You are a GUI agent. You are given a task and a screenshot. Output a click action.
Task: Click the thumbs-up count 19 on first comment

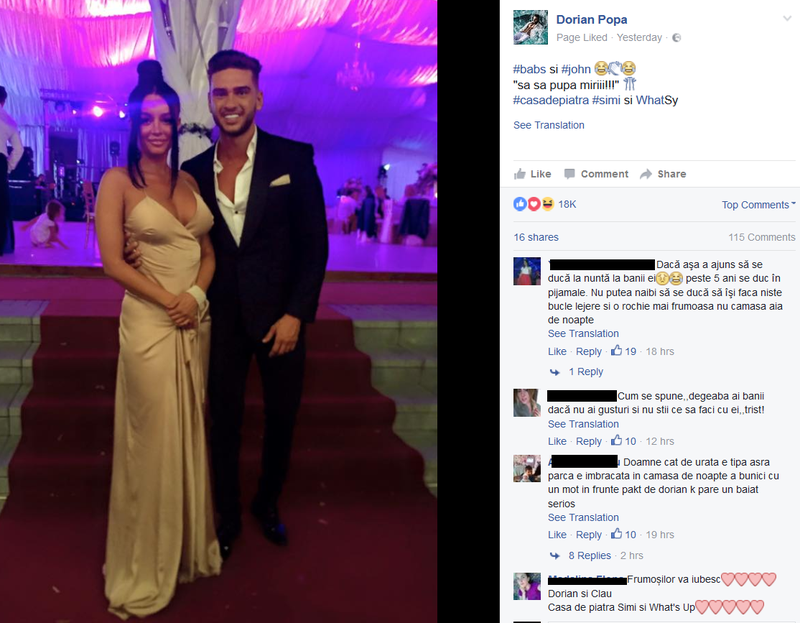point(623,351)
